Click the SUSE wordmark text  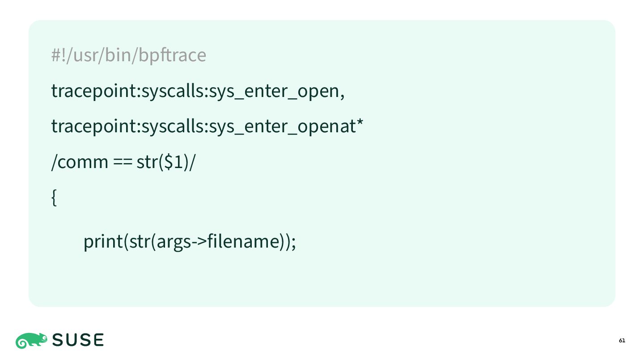pos(78,341)
